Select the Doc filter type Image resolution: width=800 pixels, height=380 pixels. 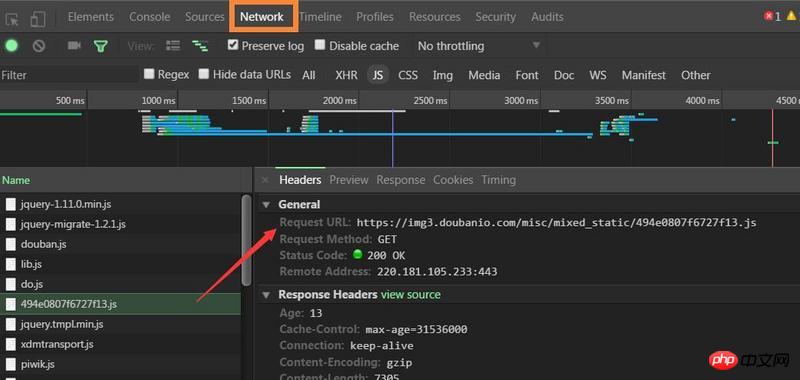[x=564, y=75]
